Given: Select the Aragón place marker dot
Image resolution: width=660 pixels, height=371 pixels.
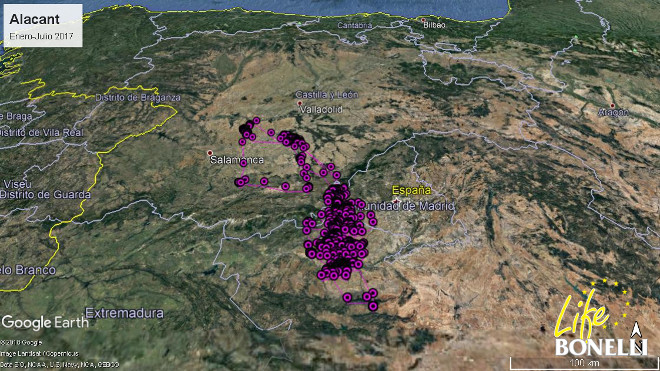Looking at the screenshot, I should tap(612, 106).
